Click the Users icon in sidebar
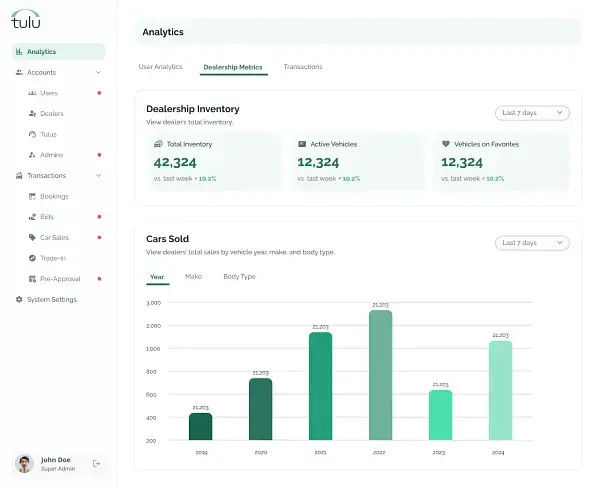Viewport: 600px width, 488px height. pyautogui.click(x=32, y=93)
